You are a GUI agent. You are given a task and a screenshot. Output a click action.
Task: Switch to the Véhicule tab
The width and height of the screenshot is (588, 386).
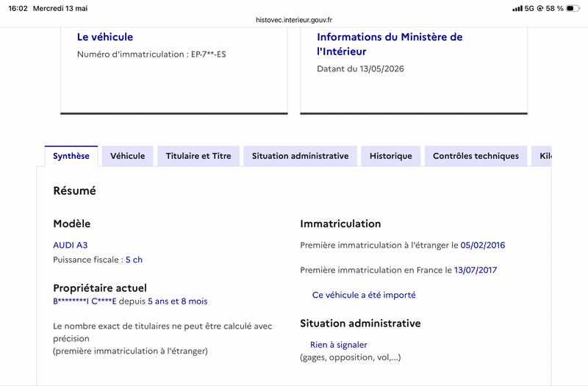[127, 156]
